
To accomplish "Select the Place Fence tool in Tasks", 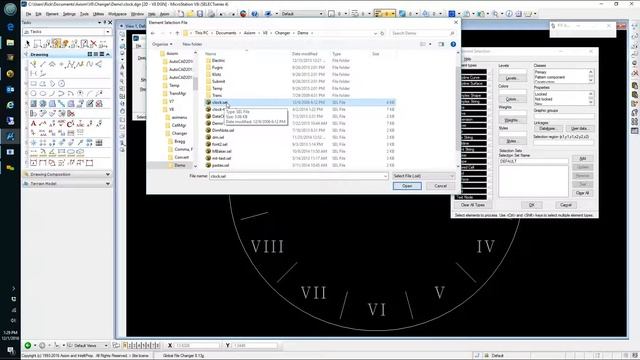I will [x=37, y=43].
